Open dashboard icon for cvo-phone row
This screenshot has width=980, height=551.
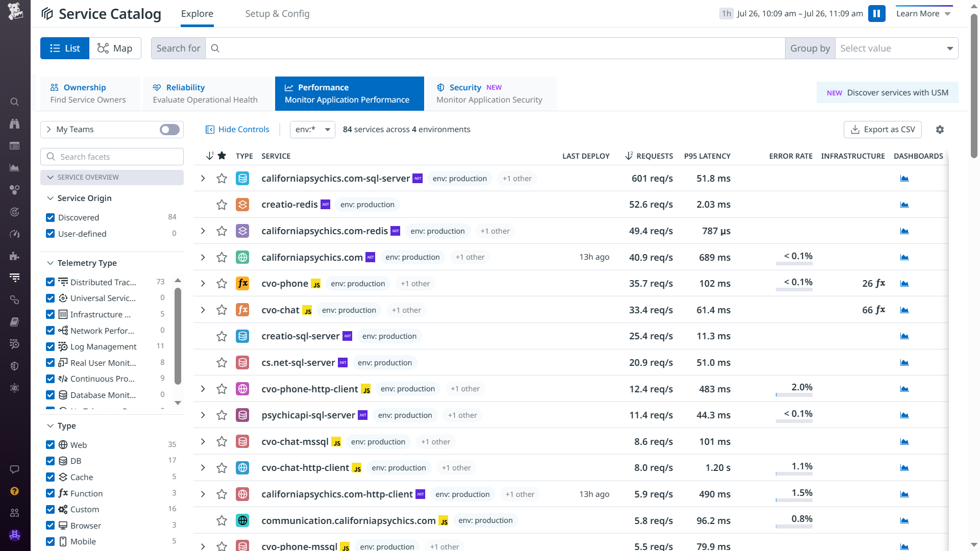point(904,284)
